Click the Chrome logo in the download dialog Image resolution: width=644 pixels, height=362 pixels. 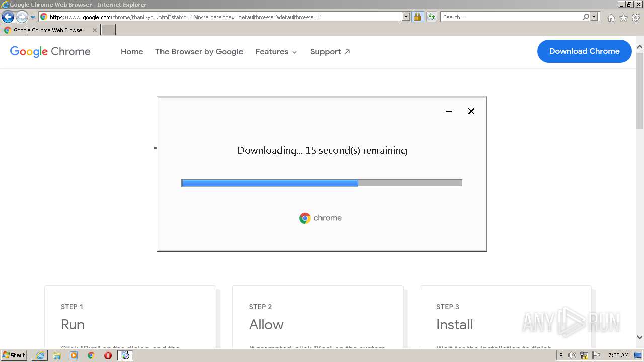tap(305, 218)
